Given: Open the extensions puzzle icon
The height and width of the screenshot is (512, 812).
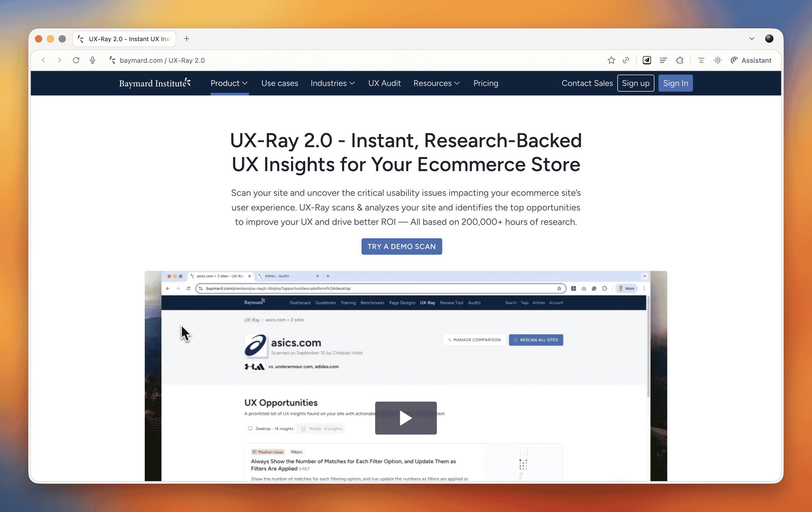Looking at the screenshot, I should pyautogui.click(x=680, y=60).
